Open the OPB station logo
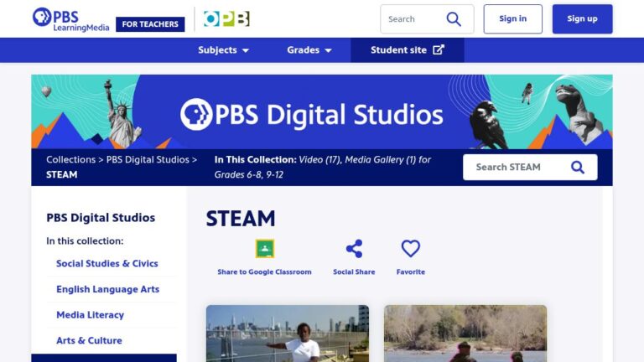 coord(226,19)
